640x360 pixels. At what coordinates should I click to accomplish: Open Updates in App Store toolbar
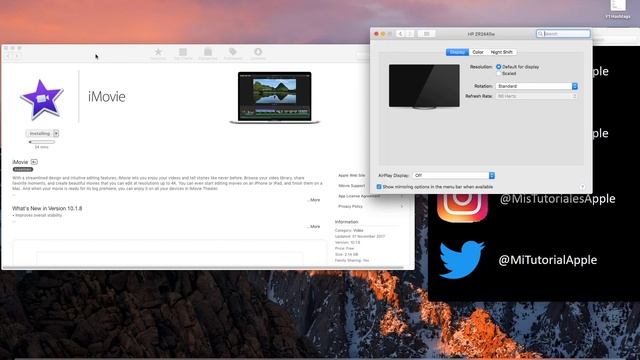tap(258, 54)
